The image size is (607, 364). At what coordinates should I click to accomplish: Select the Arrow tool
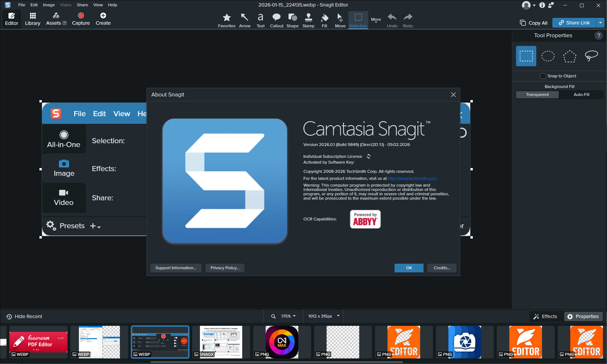245,20
